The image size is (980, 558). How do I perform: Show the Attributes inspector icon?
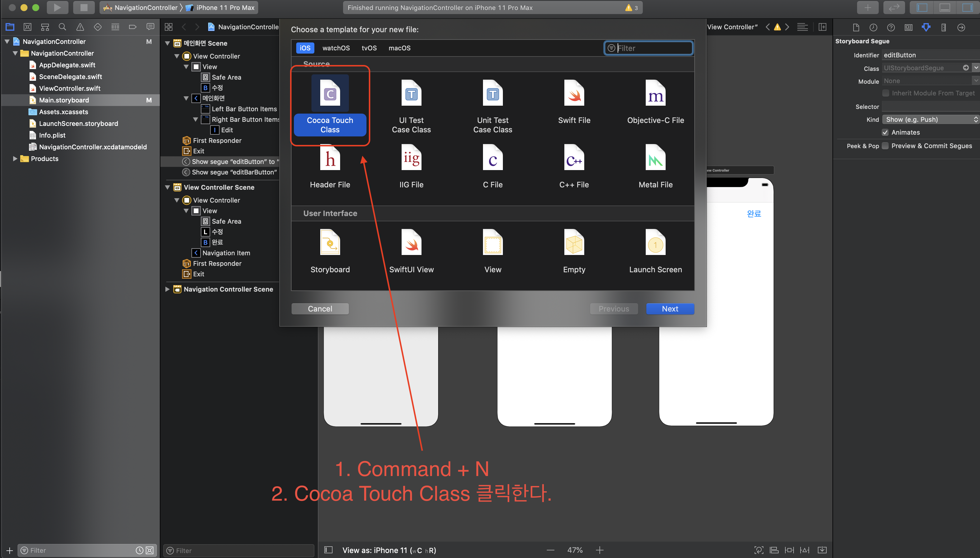(926, 27)
